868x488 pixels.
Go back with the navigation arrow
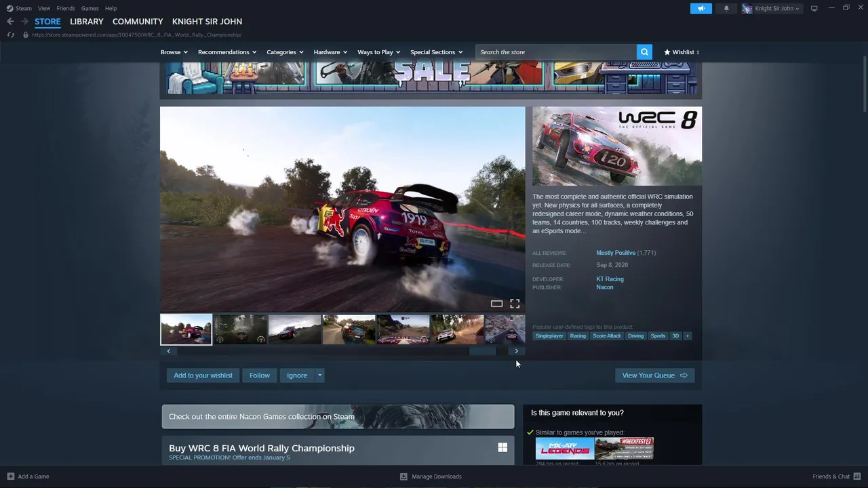click(10, 22)
